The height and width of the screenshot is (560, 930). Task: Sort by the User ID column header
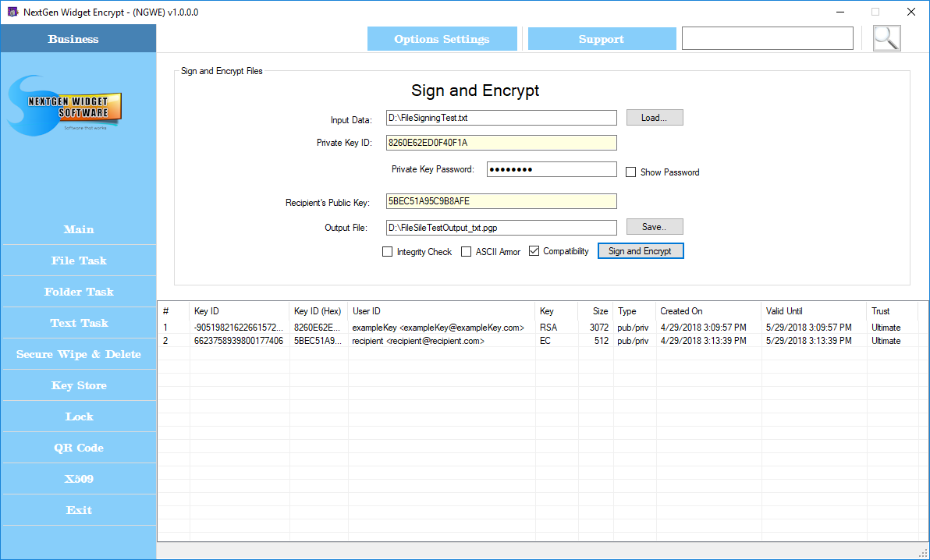[442, 311]
